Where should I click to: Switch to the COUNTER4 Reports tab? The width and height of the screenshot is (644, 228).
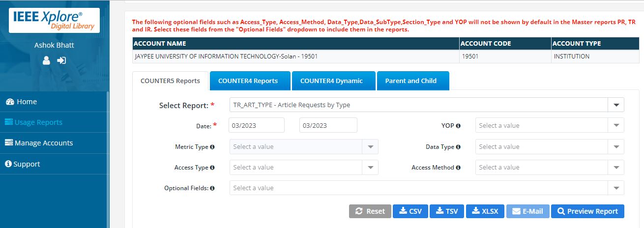click(x=248, y=81)
